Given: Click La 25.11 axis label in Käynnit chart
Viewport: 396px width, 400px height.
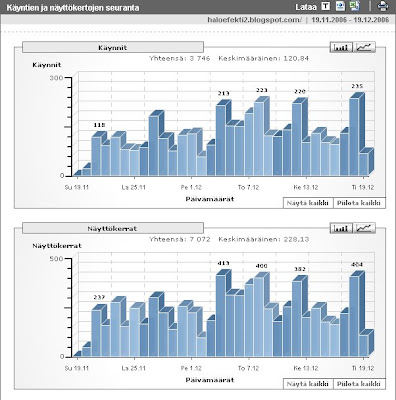Looking at the screenshot, I should point(134,187).
